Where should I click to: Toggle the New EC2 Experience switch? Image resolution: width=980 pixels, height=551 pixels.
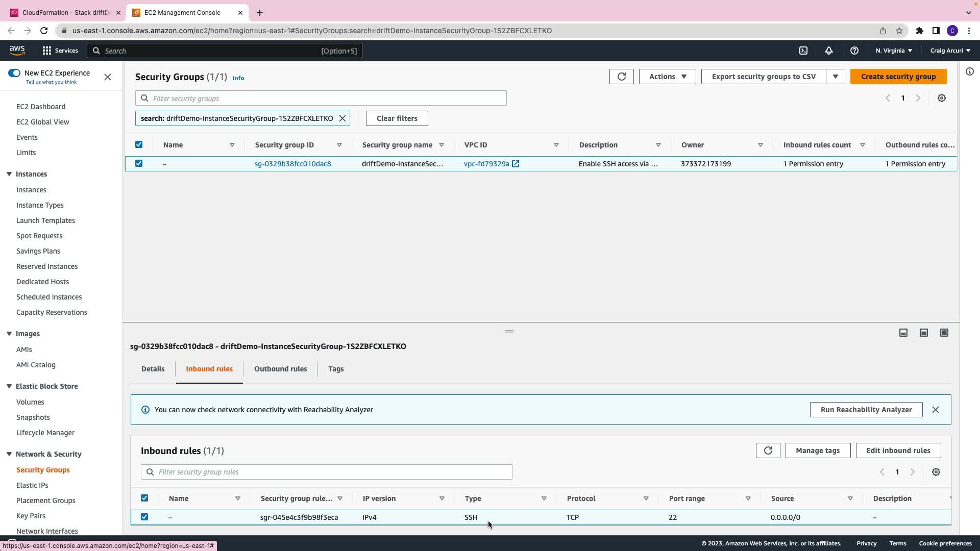click(14, 73)
